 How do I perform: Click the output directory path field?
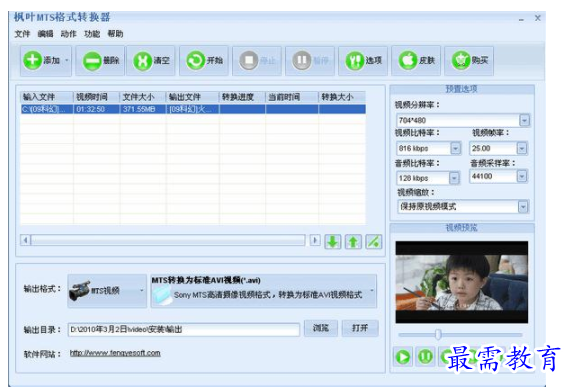tap(184, 329)
